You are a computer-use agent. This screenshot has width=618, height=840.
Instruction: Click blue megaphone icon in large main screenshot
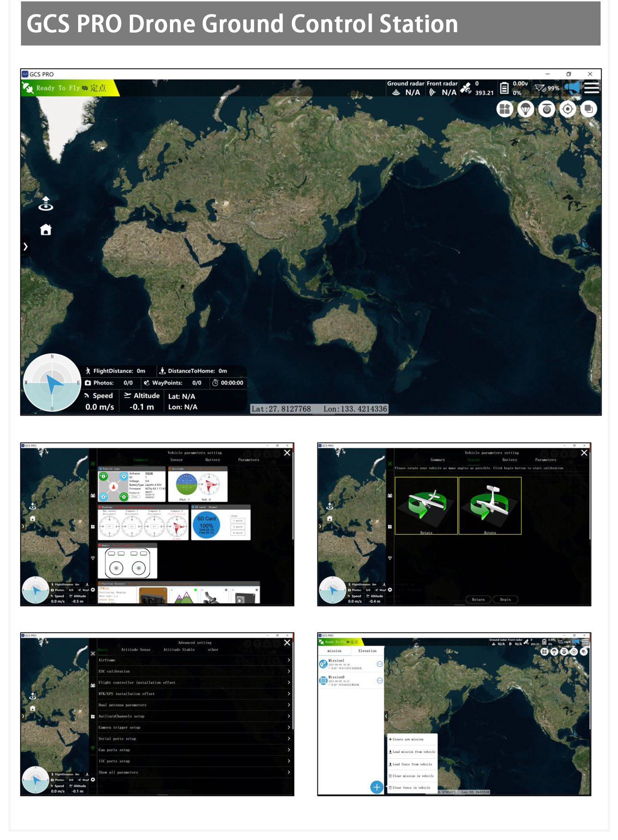tap(572, 87)
